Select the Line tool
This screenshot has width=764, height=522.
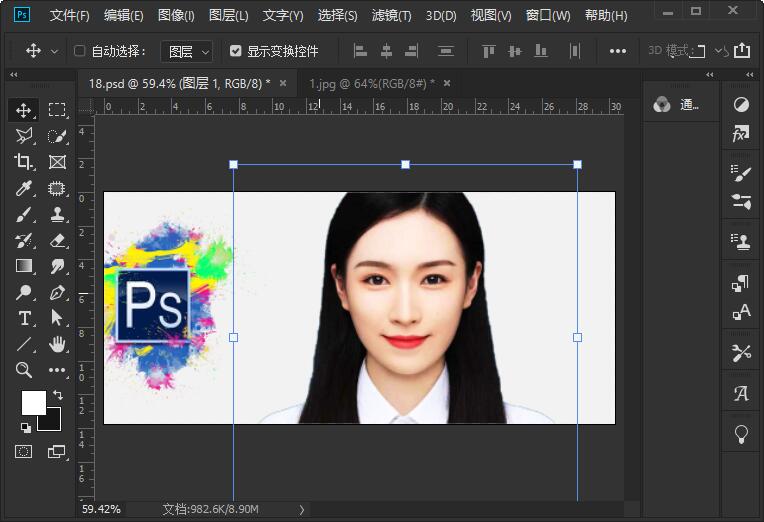[23, 344]
